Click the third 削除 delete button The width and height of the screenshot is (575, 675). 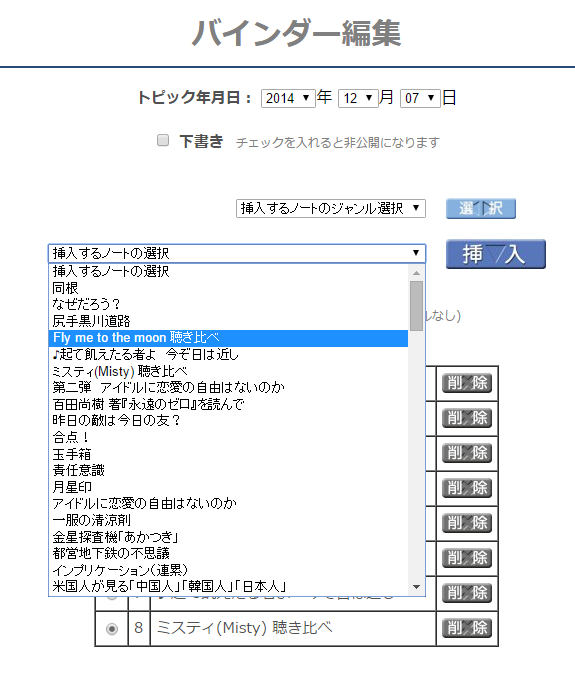coord(467,453)
